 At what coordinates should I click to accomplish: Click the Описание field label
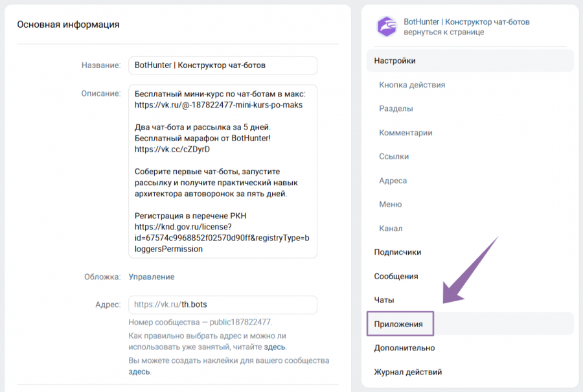(x=101, y=94)
